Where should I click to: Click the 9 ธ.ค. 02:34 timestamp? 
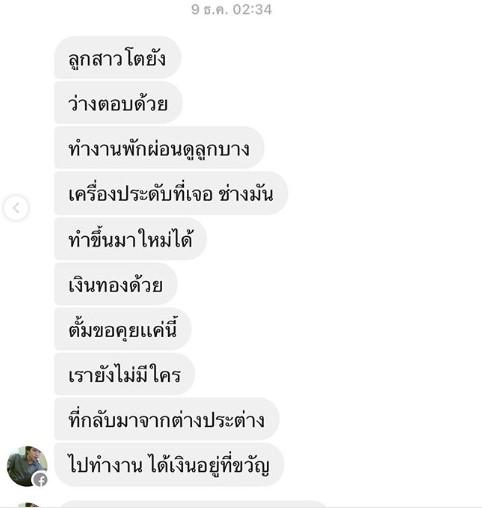coord(232,10)
